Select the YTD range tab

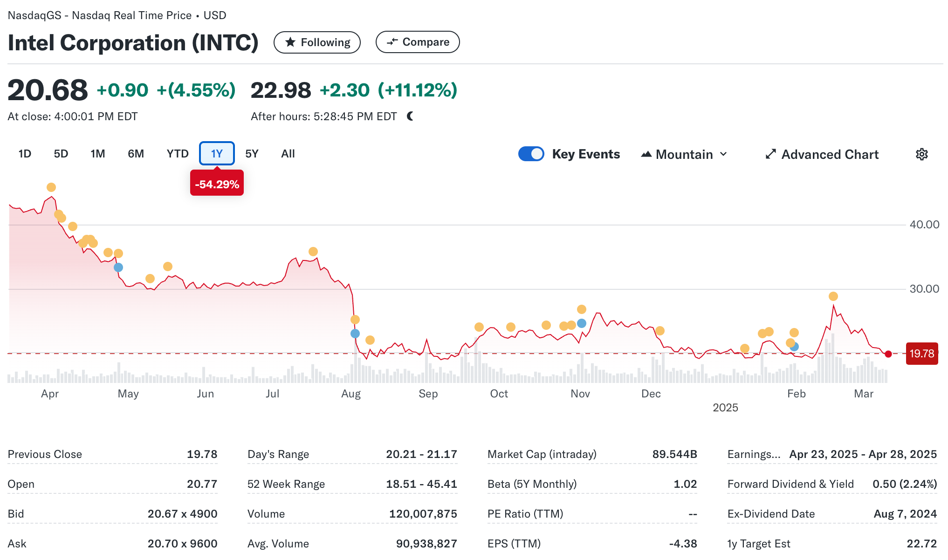pos(178,154)
